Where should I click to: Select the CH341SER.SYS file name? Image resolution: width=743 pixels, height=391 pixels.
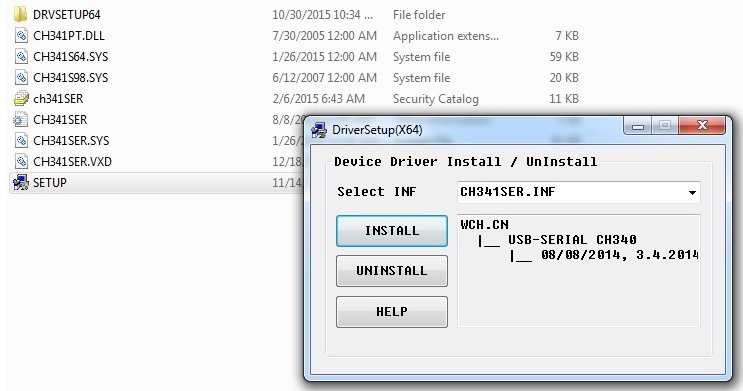click(71, 140)
